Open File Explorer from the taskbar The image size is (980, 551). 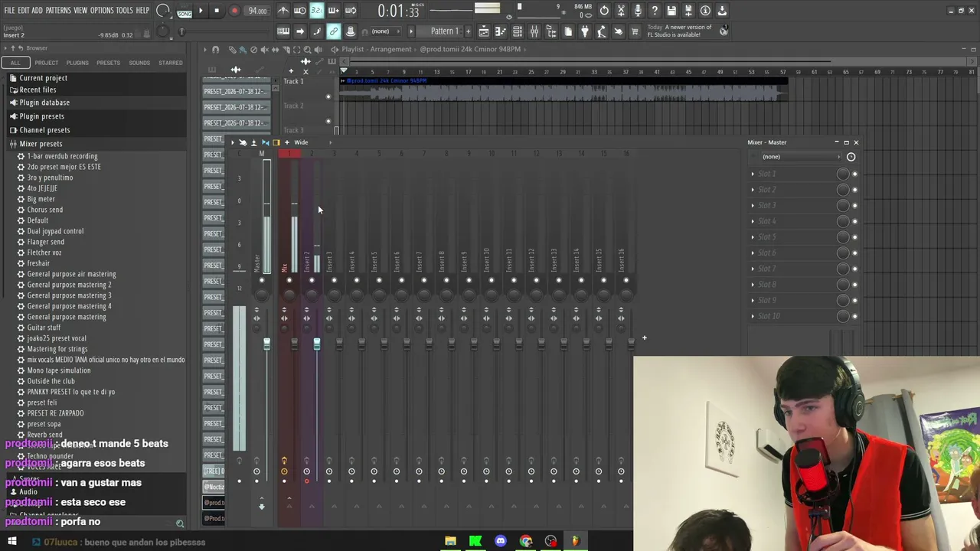click(x=450, y=542)
